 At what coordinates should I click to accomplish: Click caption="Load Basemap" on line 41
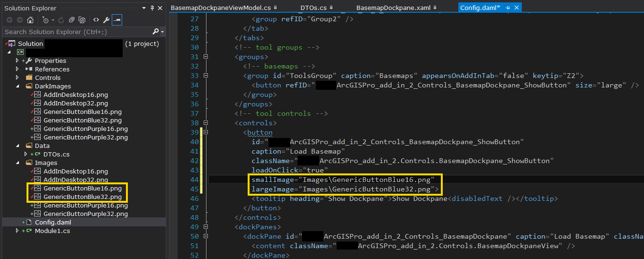tap(298, 151)
